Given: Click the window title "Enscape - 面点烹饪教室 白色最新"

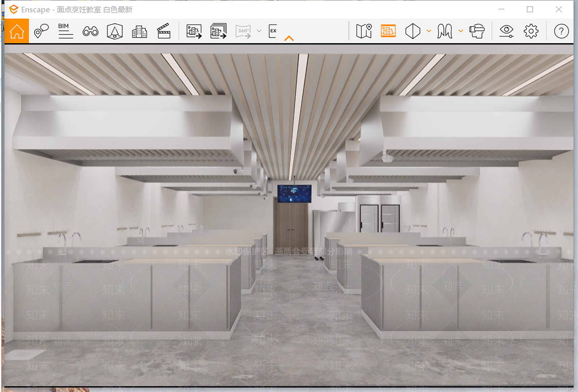Looking at the screenshot, I should point(77,10).
